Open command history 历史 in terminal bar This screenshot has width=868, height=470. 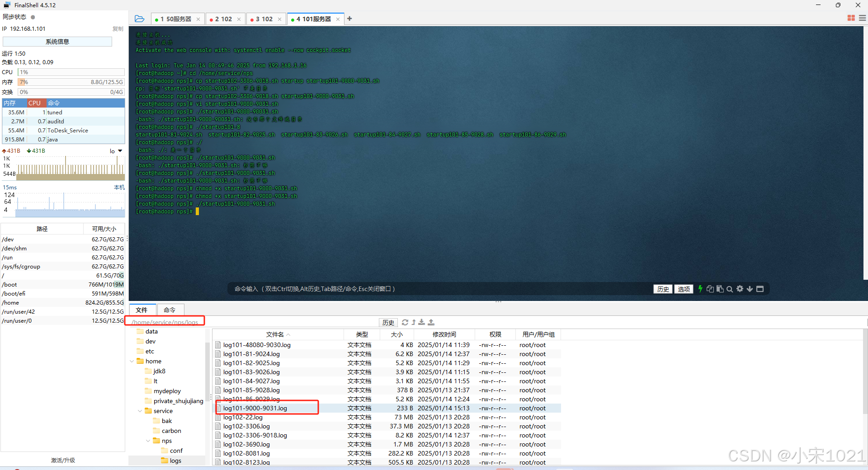[x=663, y=289]
